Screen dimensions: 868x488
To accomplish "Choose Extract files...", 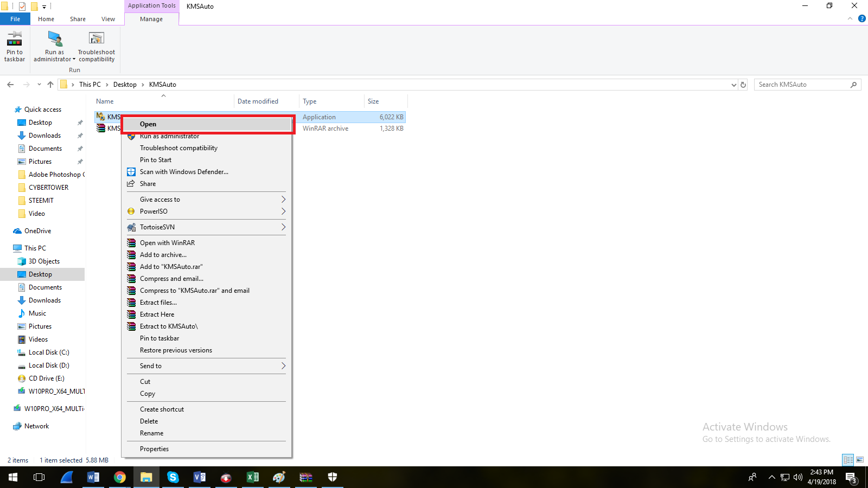I will (x=207, y=303).
